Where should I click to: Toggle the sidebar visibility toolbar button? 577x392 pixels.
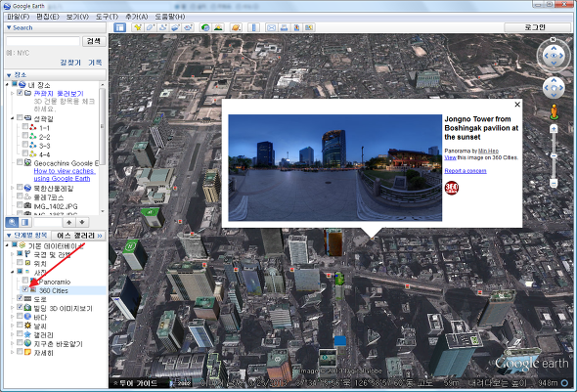119,27
